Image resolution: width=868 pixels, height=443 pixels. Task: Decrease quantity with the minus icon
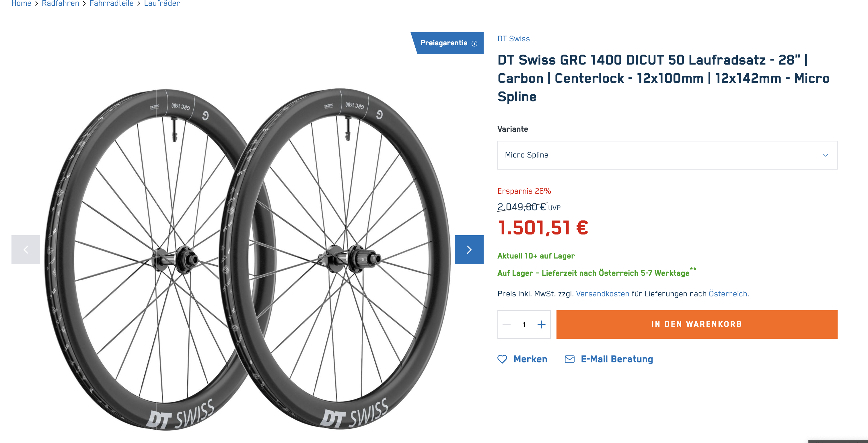pos(507,324)
